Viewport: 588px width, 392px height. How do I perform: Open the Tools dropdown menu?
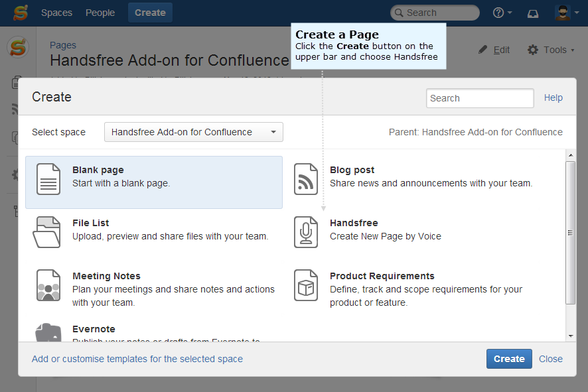point(559,50)
